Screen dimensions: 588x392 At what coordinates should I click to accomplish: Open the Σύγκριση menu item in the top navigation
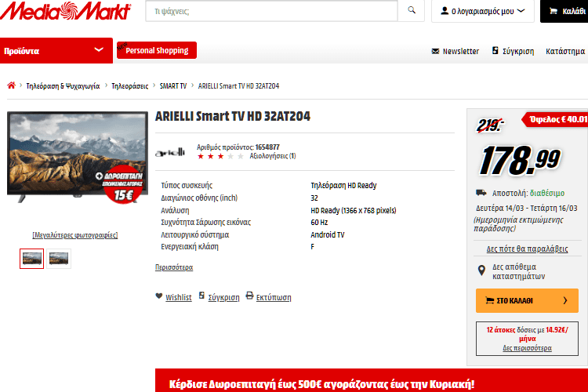pos(518,52)
